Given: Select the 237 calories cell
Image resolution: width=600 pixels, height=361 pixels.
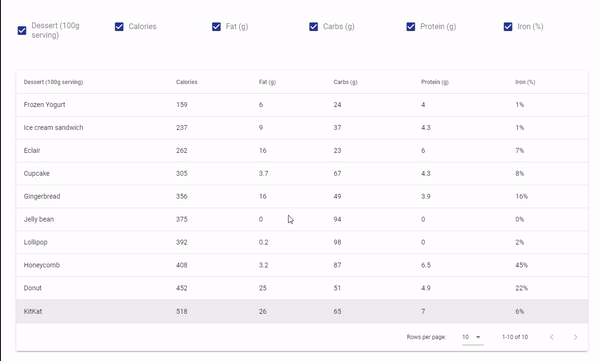Looking at the screenshot, I should coord(182,127).
